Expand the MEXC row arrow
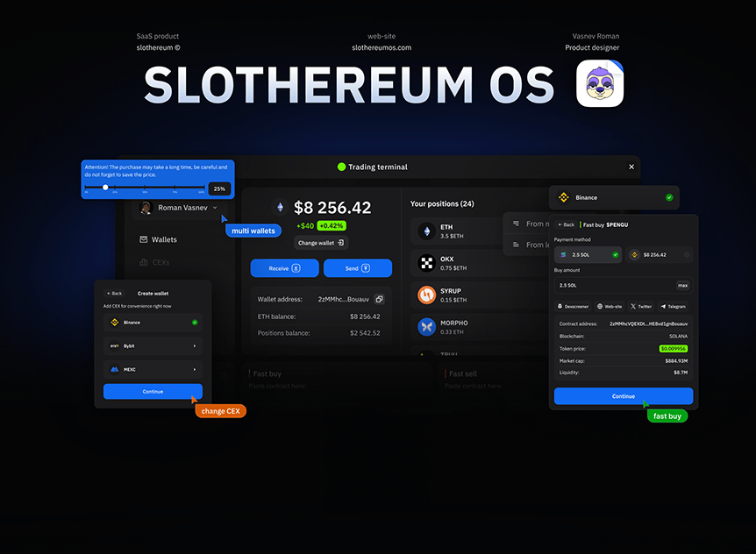Screen dimensions: 756x554 [195, 370]
